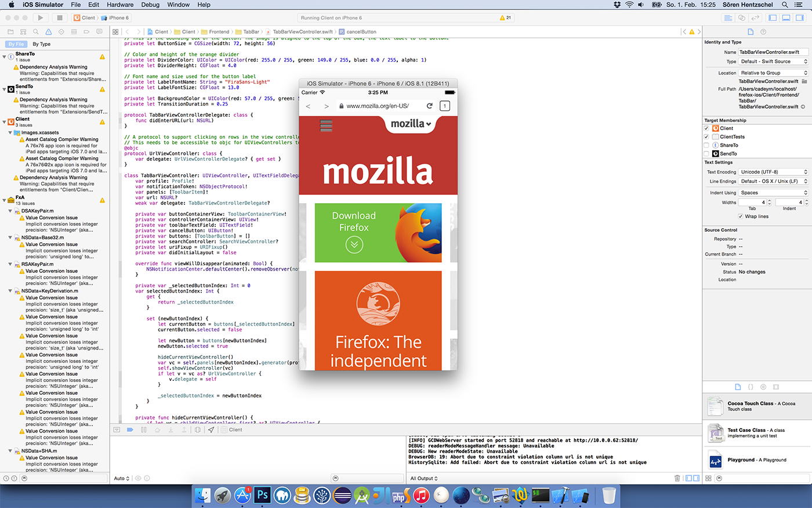This screenshot has height=508, width=812.
Task: Click the reload icon in simulator browser
Action: click(x=429, y=106)
